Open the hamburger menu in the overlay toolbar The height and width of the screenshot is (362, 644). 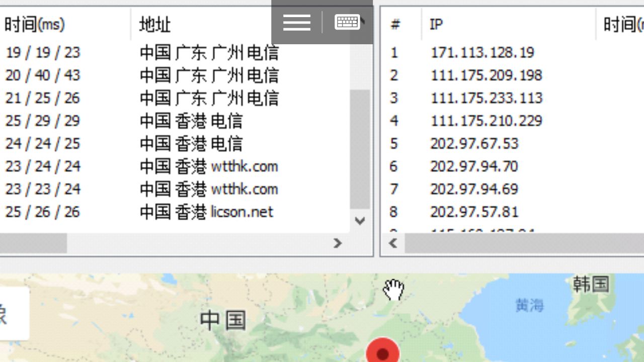pos(296,23)
